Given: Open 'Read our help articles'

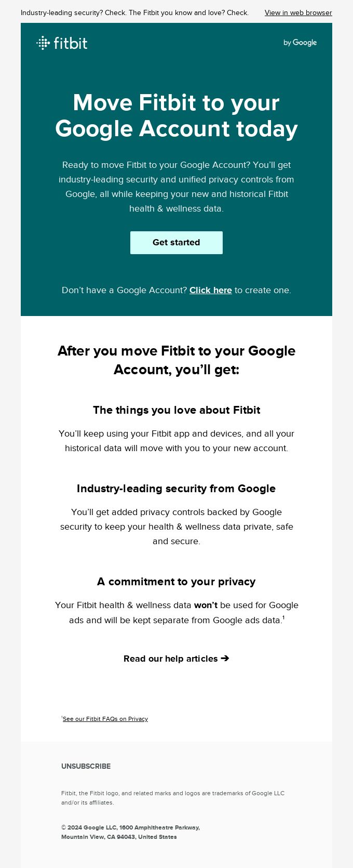Looking at the screenshot, I should 171,659.
